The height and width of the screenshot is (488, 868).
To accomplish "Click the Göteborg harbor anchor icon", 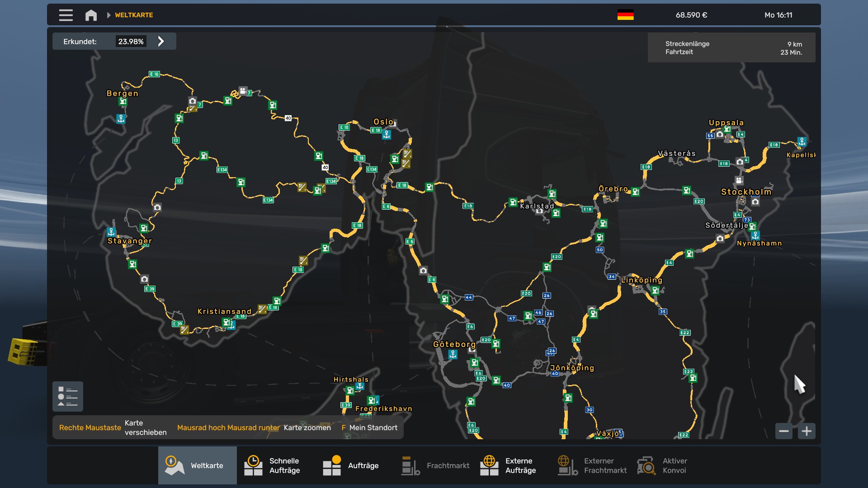I will (453, 355).
